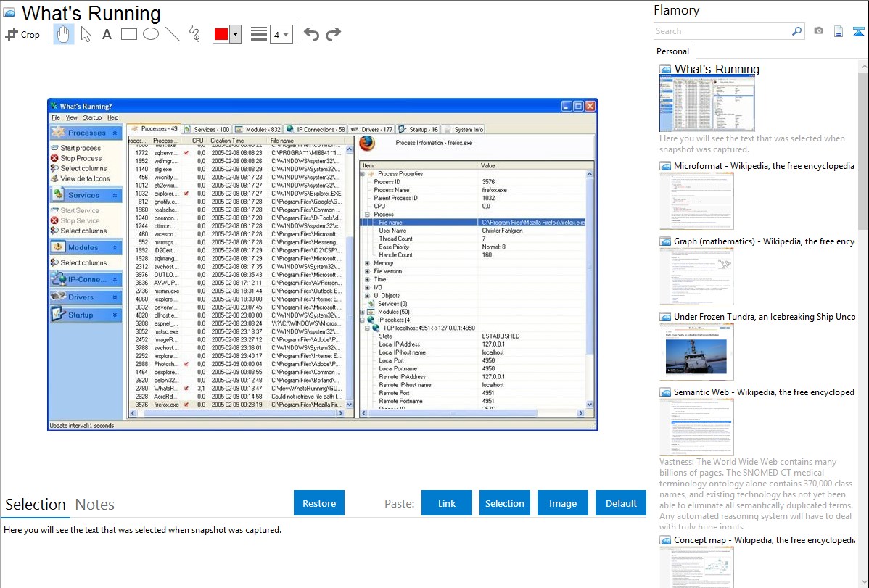Expand the Memory tree node

click(368, 263)
